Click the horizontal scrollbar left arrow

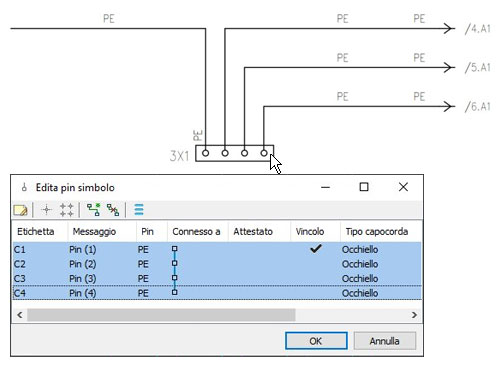[x=20, y=315]
